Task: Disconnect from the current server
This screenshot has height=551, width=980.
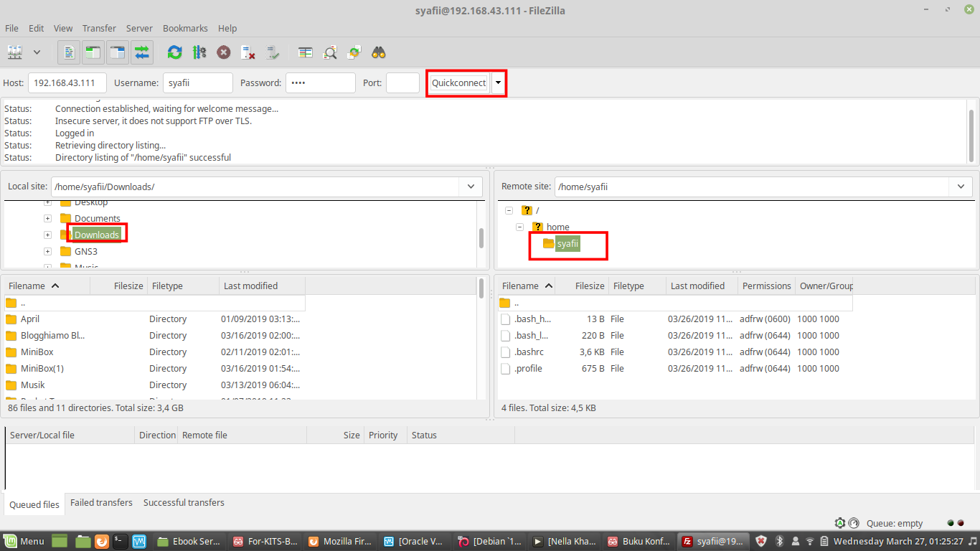Action: [x=248, y=52]
